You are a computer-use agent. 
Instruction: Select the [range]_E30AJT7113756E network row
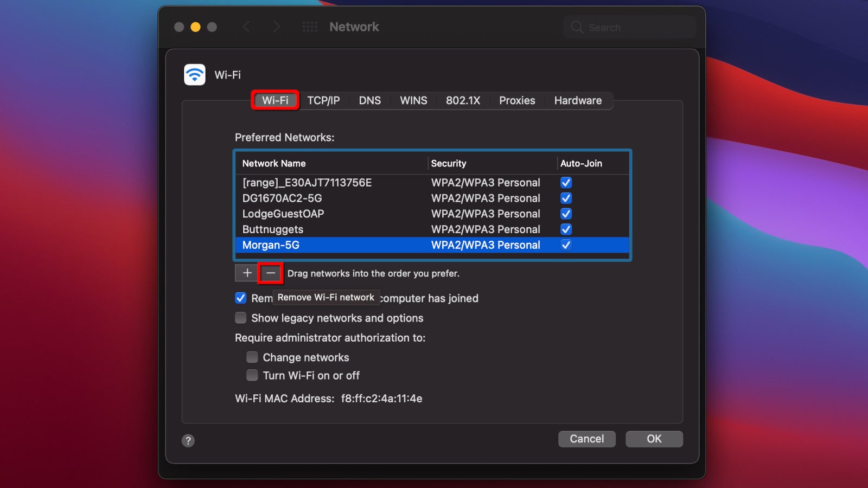[432, 183]
